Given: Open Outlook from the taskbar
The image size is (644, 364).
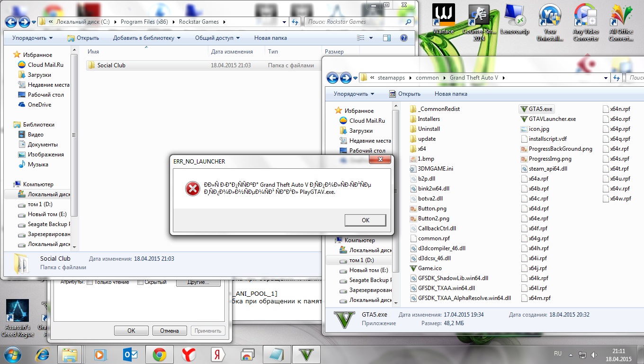Looking at the screenshot, I should click(x=129, y=354).
